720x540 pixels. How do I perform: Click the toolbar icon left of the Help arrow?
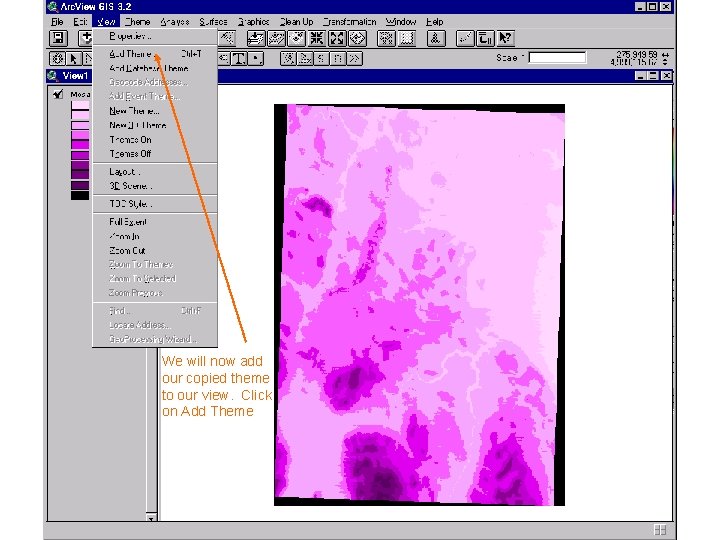pos(485,38)
